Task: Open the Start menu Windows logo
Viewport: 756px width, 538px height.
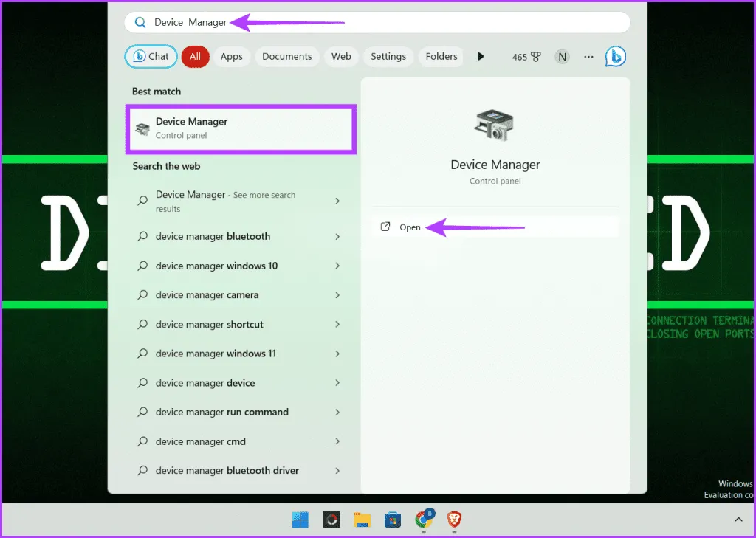Action: pyautogui.click(x=300, y=520)
